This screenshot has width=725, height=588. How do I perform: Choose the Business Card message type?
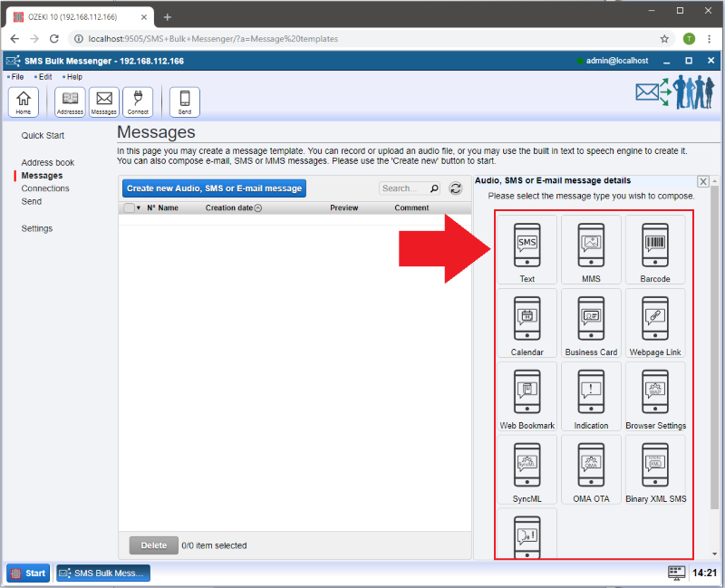[x=591, y=323]
